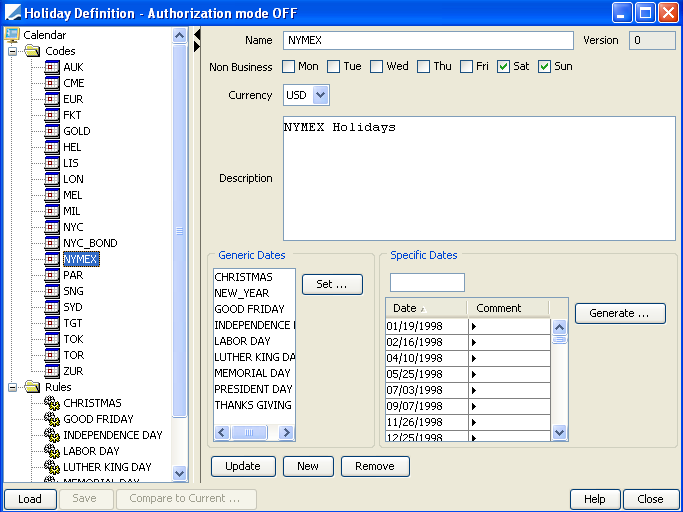The width and height of the screenshot is (683, 512).
Task: Expand comment arrow for 02/16/1998
Action: (474, 342)
